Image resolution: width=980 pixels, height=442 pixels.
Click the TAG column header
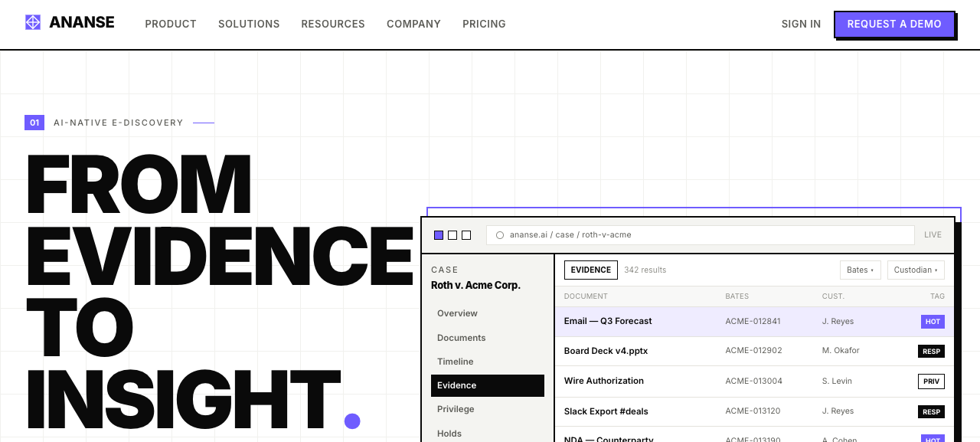[x=938, y=296]
